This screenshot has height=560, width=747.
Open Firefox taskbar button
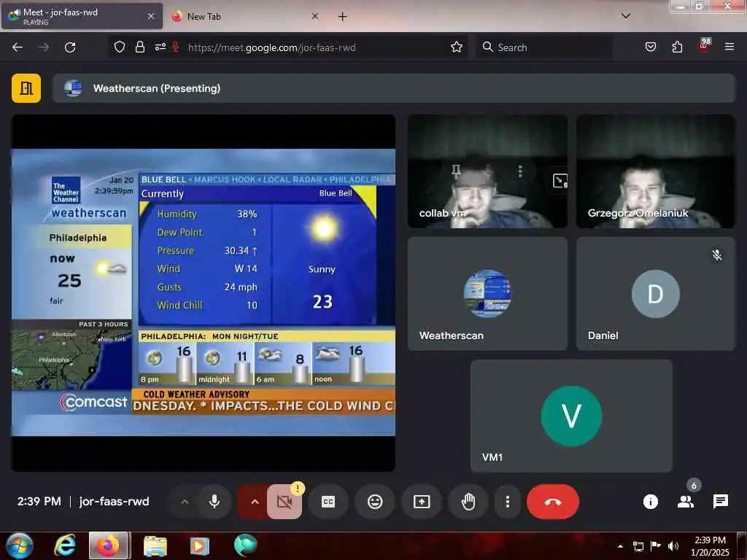pyautogui.click(x=109, y=545)
